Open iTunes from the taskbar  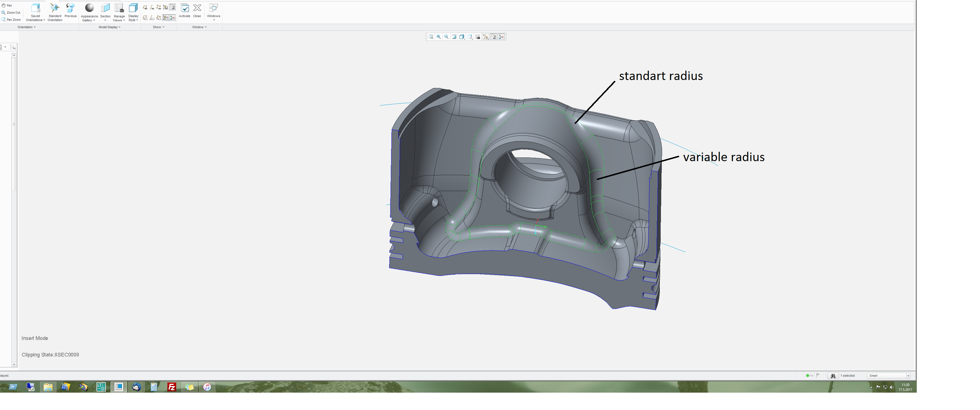207,387
